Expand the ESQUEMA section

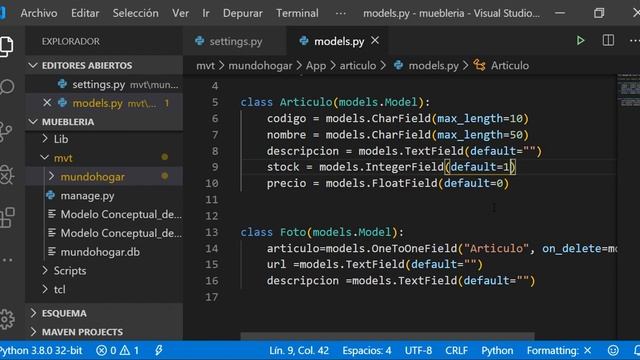point(33,313)
